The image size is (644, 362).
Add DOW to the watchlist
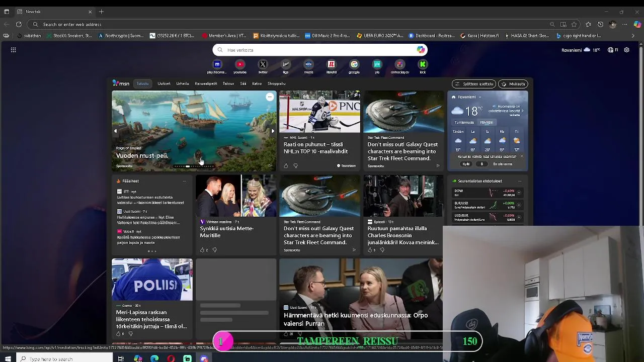pos(519,193)
